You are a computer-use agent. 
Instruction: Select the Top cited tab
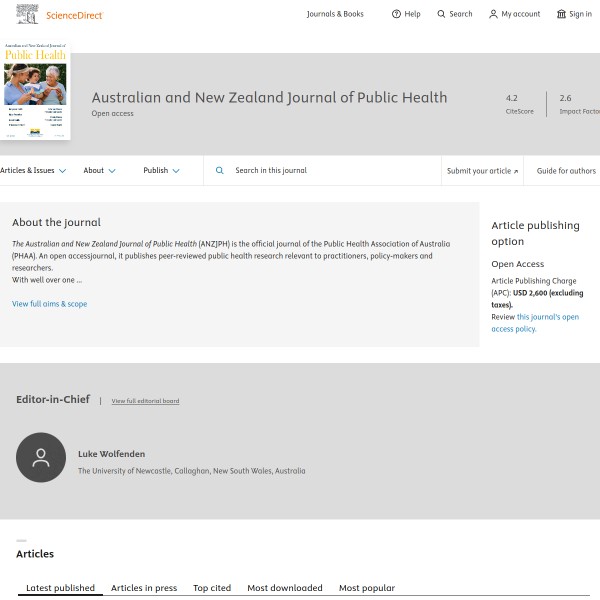point(212,588)
